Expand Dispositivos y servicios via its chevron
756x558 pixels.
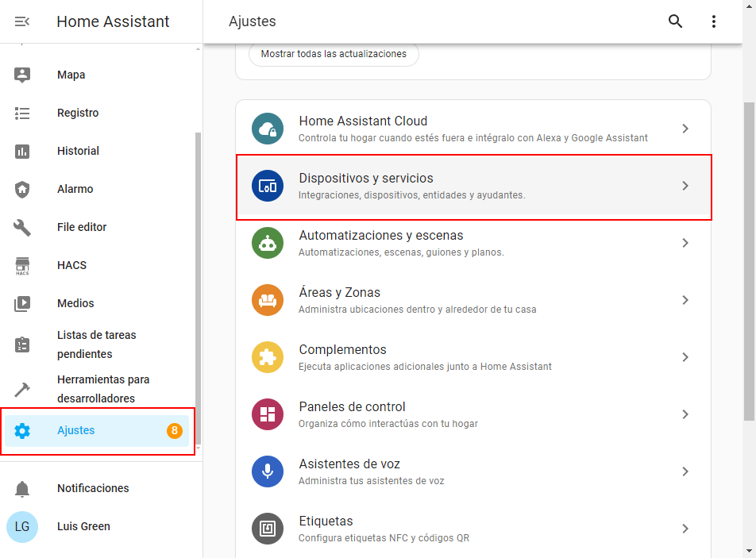pyautogui.click(x=685, y=186)
